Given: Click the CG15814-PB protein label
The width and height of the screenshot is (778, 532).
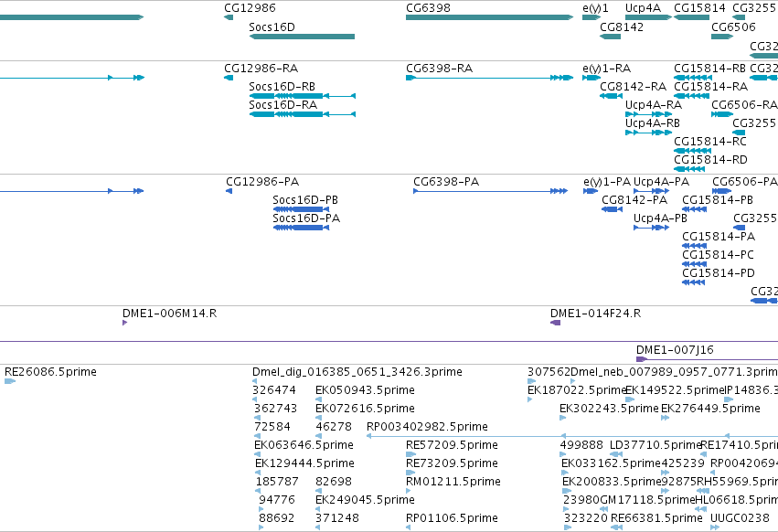Looking at the screenshot, I should coord(718,200).
